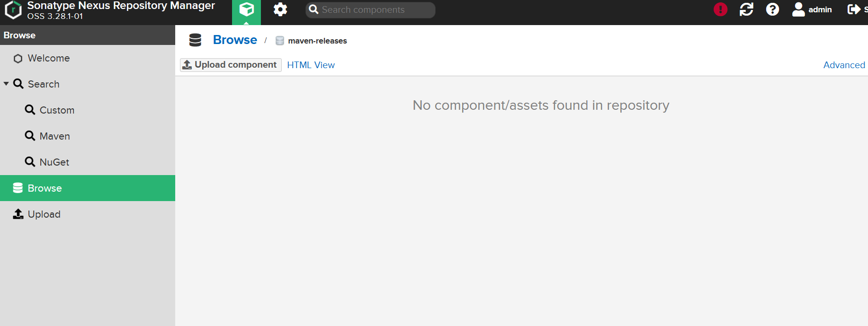Screen dimensions: 868x326
Task: Open the HTML View link
Action: point(311,65)
